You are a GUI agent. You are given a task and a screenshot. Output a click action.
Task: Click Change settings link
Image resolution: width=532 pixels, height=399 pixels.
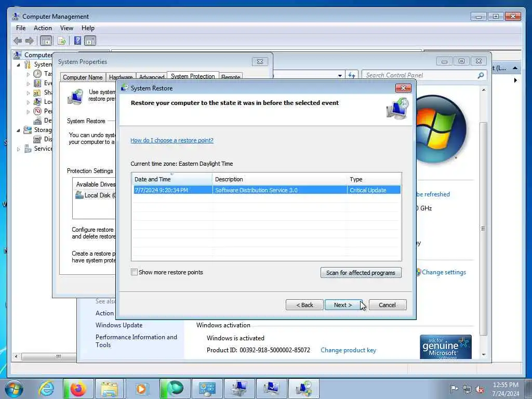[x=444, y=272]
